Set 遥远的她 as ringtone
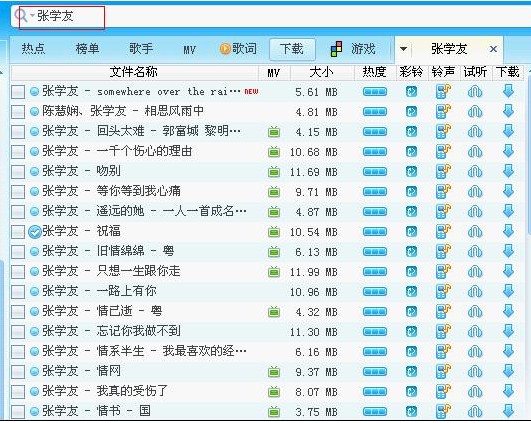The width and height of the screenshot is (531, 423). pyautogui.click(x=443, y=211)
